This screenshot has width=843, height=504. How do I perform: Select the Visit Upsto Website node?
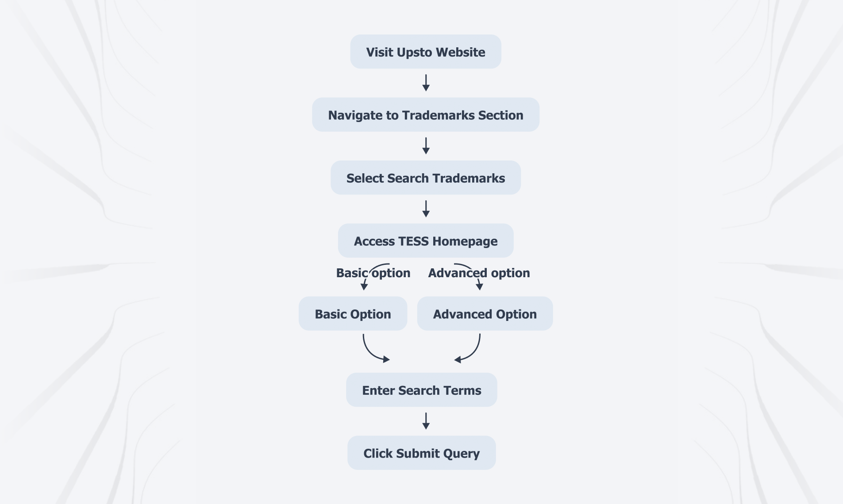[x=425, y=52]
